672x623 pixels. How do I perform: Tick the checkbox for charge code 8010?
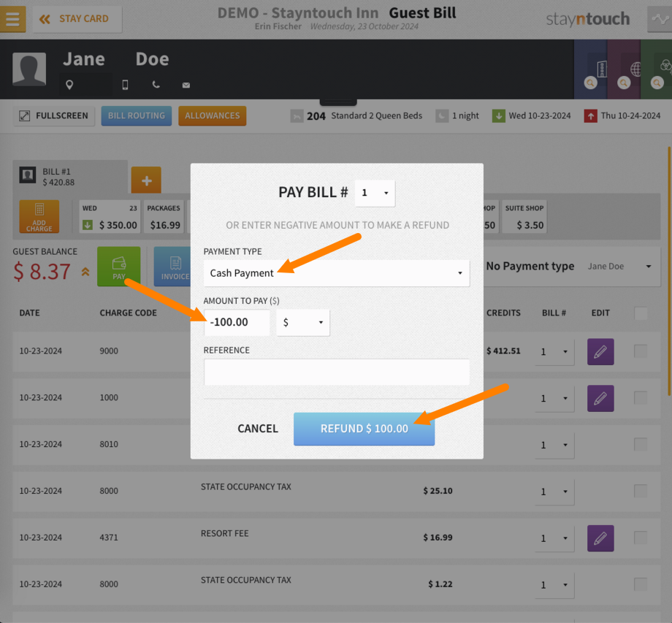tap(641, 444)
